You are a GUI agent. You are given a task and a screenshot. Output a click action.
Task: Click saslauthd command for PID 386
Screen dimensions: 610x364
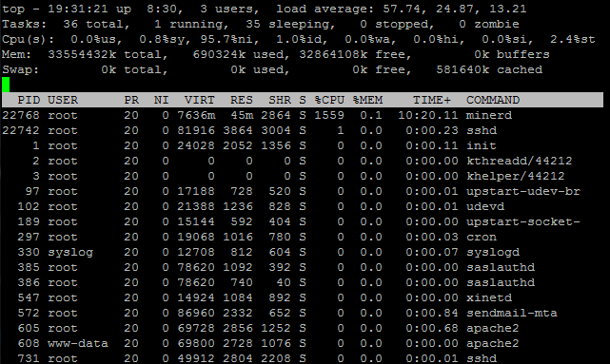coord(501,282)
